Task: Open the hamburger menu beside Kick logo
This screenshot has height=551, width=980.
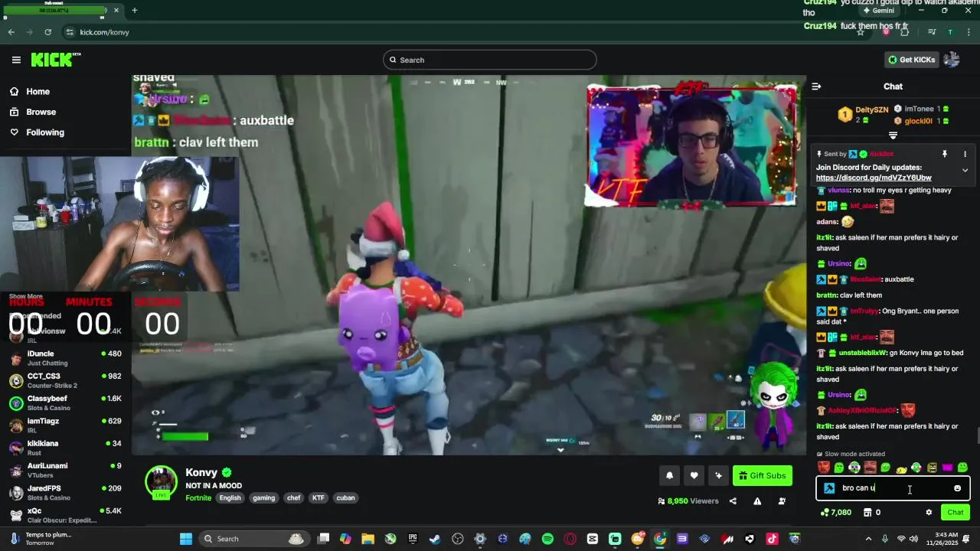Action: [x=16, y=60]
